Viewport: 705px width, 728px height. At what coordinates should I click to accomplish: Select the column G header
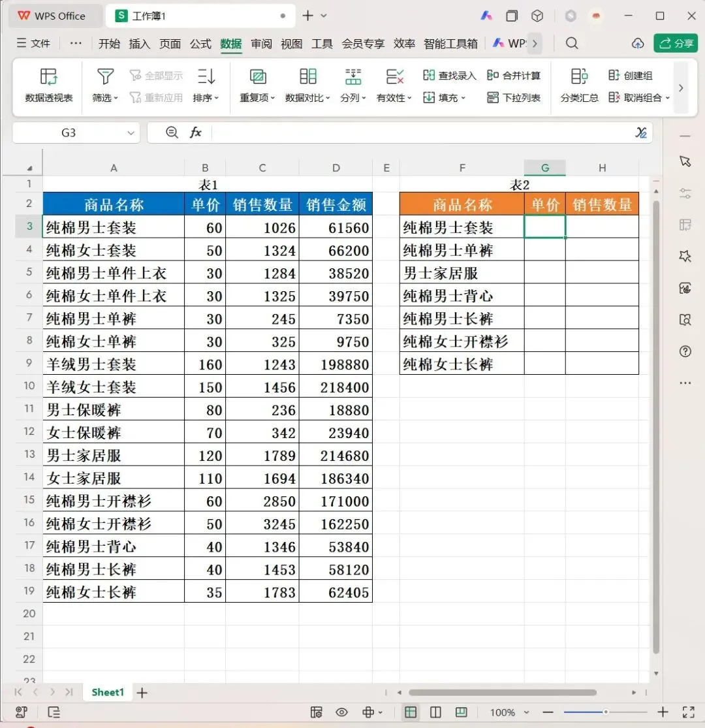click(545, 168)
